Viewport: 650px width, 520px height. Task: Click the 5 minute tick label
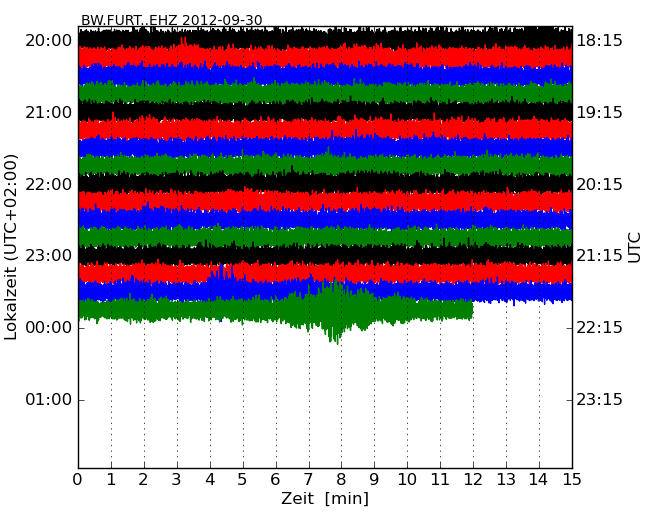(x=243, y=480)
